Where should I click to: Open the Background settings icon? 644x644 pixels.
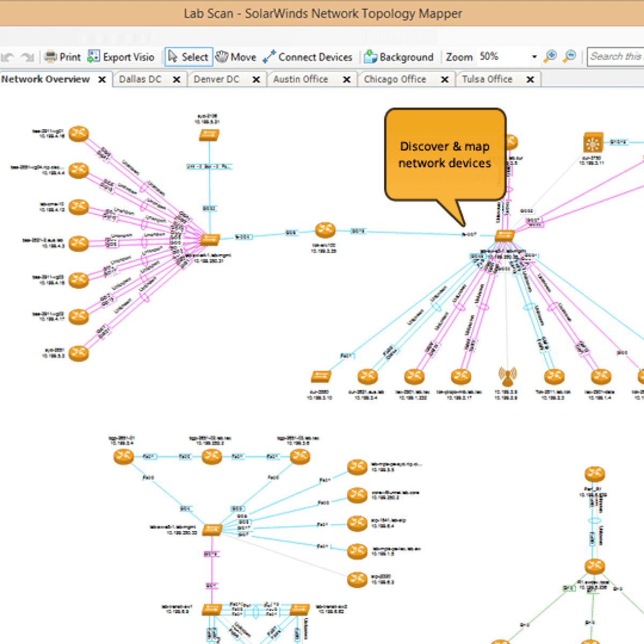(370, 56)
